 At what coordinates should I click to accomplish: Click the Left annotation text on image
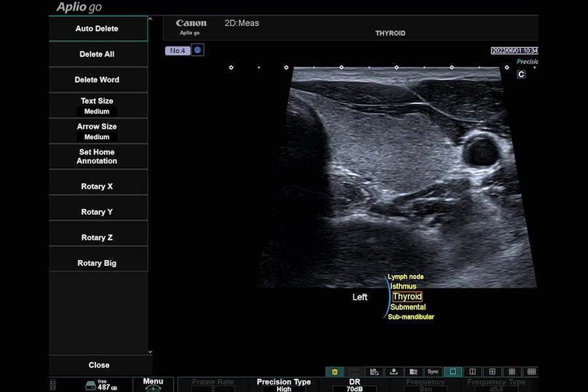pos(359,297)
